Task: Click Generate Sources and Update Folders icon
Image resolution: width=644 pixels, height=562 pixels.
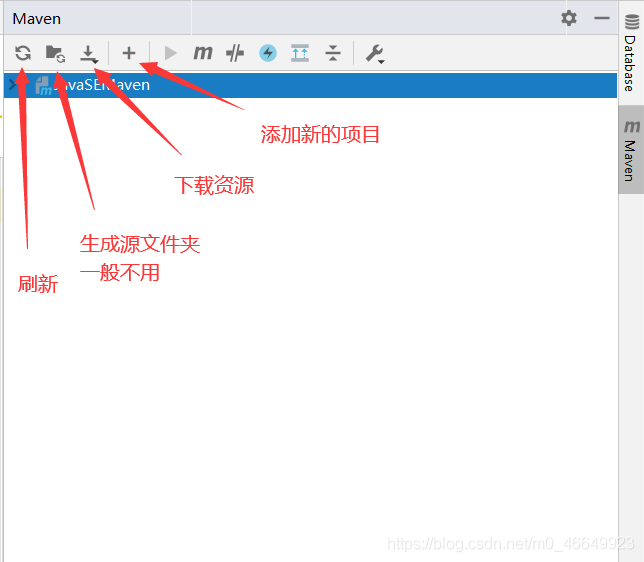Action: 55,53
